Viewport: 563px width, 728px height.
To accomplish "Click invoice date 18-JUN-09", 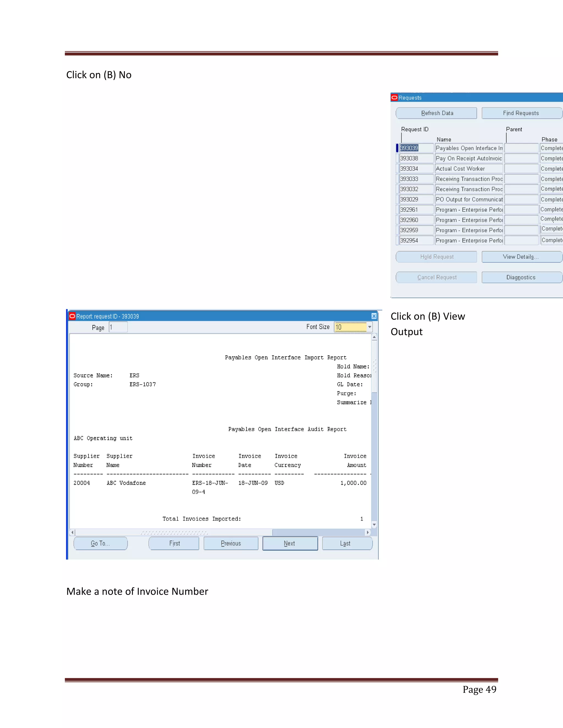I will 253,483.
